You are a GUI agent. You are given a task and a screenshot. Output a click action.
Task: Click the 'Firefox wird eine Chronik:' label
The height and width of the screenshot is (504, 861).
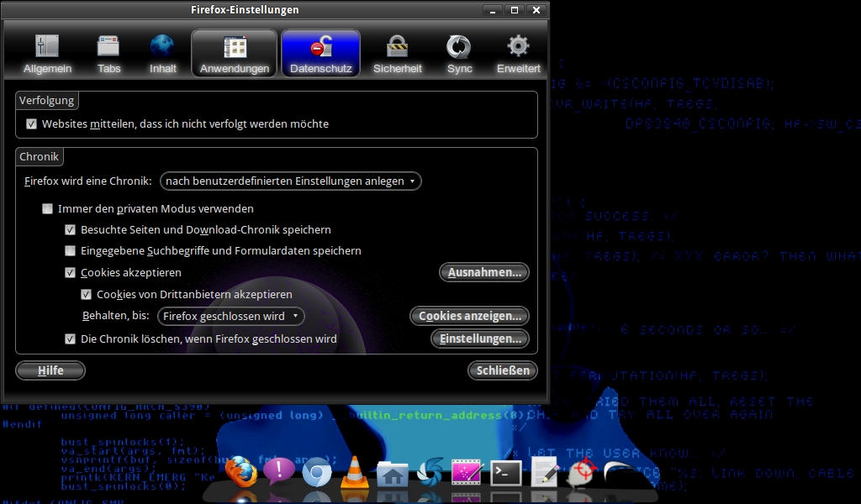click(x=87, y=181)
